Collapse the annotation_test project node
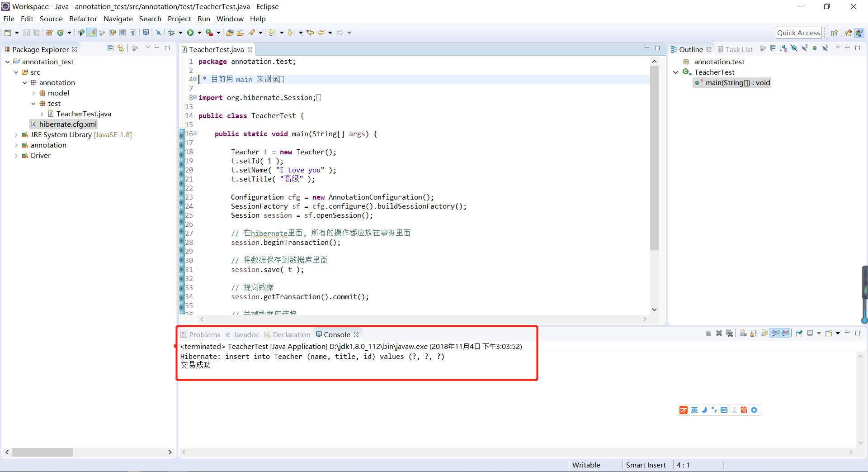This screenshot has width=868, height=472. tap(7, 62)
